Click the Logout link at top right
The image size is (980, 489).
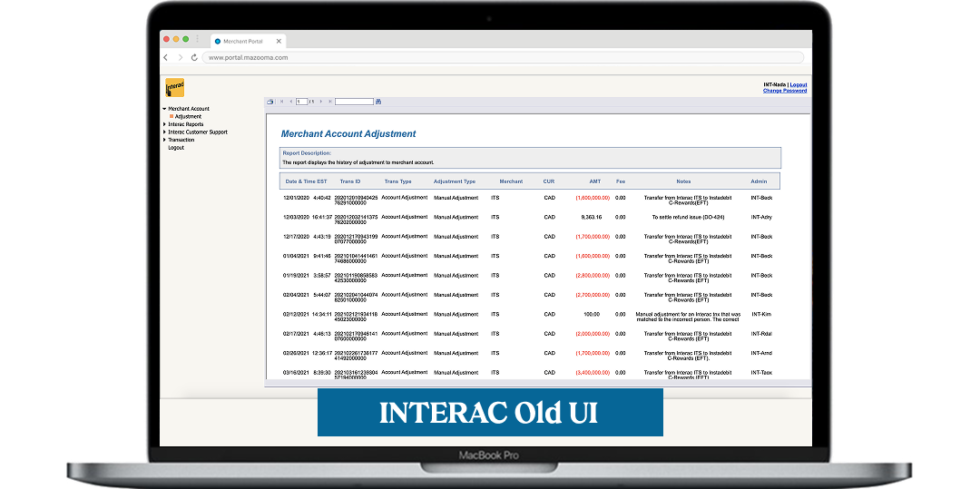798,84
